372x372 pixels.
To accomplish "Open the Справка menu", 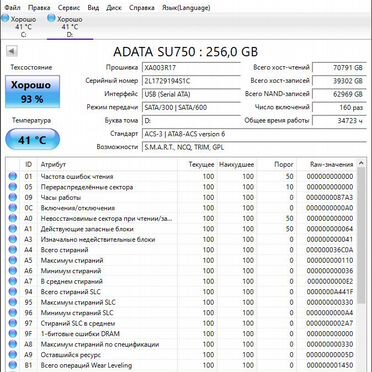I will pyautogui.click(x=142, y=7).
